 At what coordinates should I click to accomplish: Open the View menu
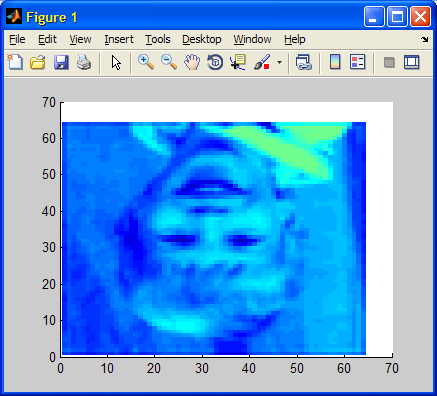tap(80, 39)
